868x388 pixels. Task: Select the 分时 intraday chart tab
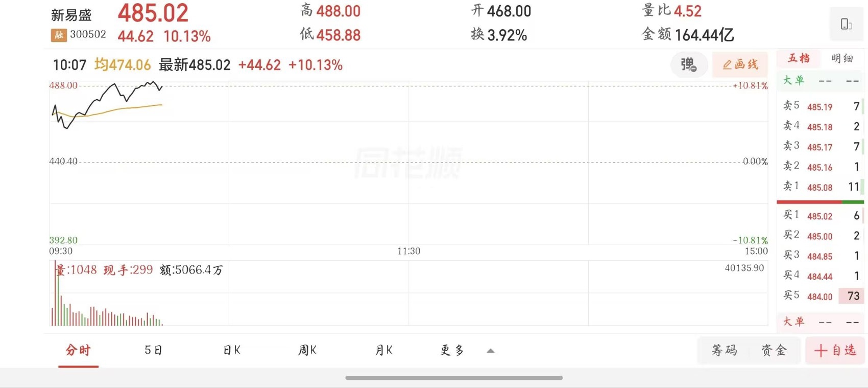point(78,350)
